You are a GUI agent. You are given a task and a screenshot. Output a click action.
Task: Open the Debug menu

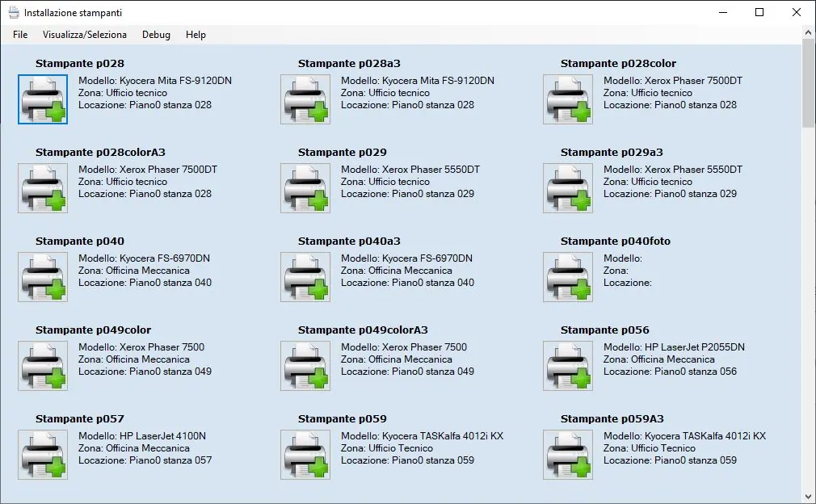(156, 35)
